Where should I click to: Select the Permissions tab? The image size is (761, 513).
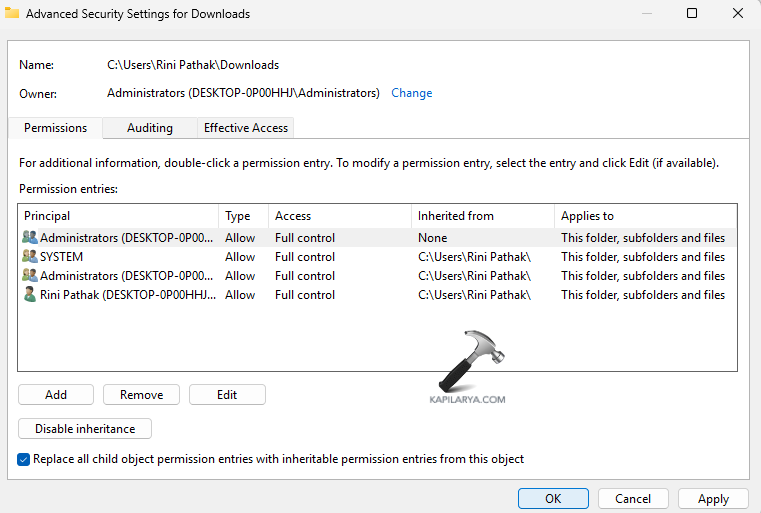tap(56, 128)
